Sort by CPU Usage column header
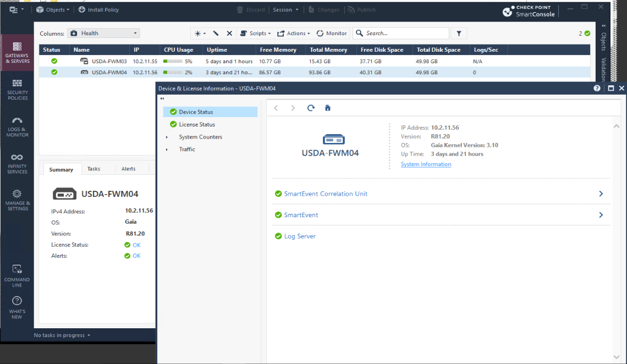627x364 pixels. tap(178, 49)
